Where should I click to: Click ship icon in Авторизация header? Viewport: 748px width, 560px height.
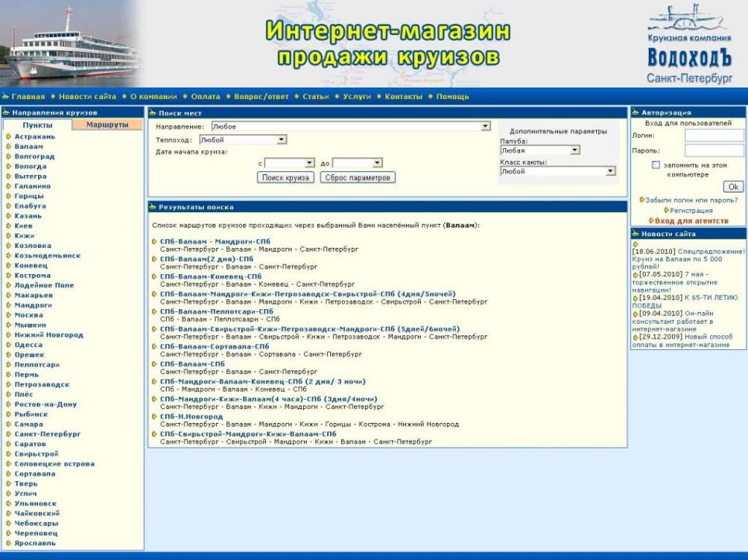(x=636, y=112)
